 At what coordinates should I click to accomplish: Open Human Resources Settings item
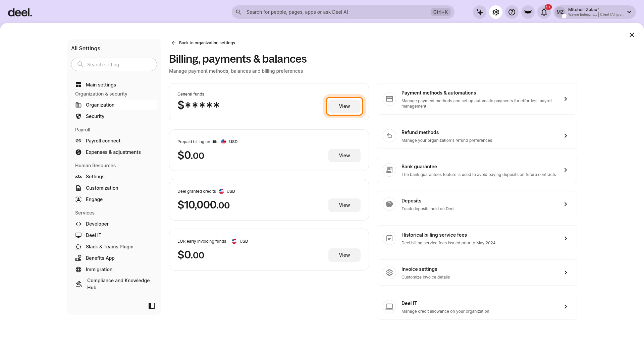pos(114,177)
